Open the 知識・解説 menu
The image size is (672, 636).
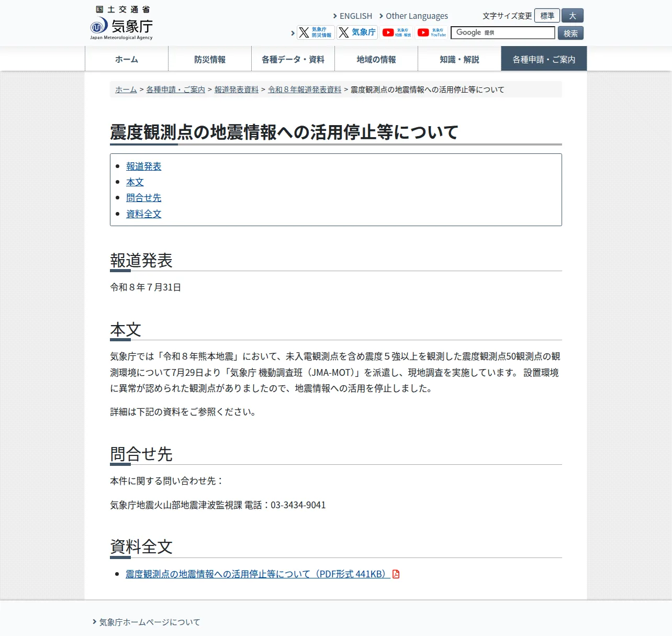pyautogui.click(x=460, y=59)
